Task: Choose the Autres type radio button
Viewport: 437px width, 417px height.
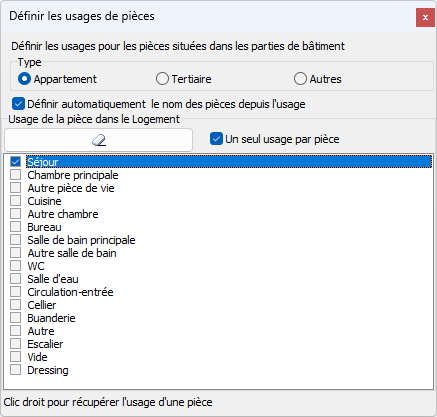Action: point(300,79)
